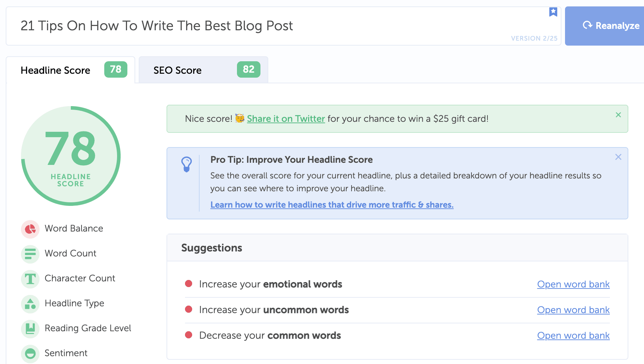Open Share it on Twitter link

(x=286, y=119)
